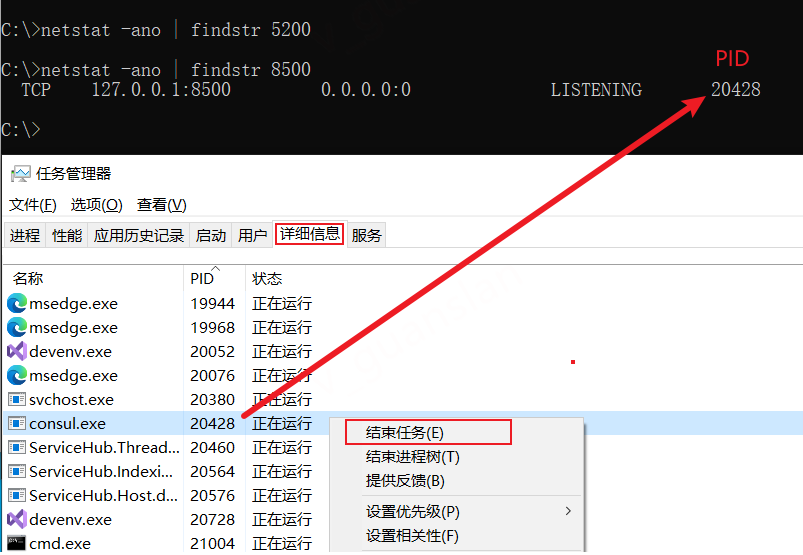This screenshot has width=803, height=555.
Task: Select PID value 19944
Action: tap(213, 304)
